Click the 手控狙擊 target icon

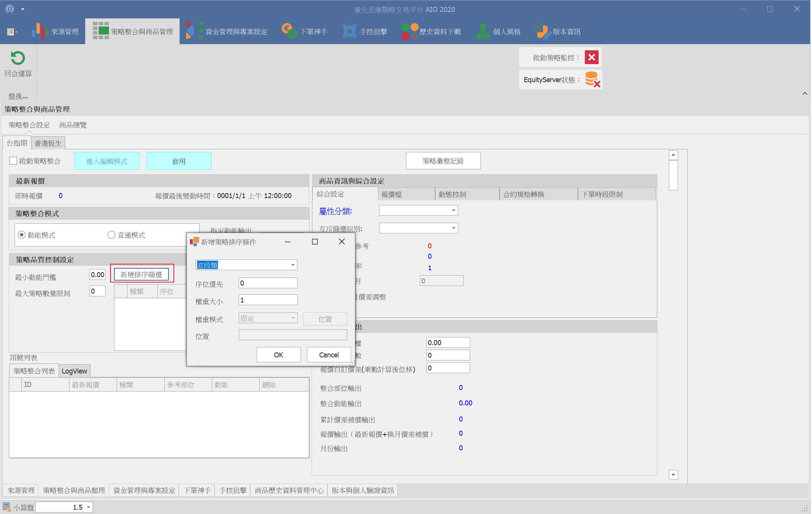[349, 31]
